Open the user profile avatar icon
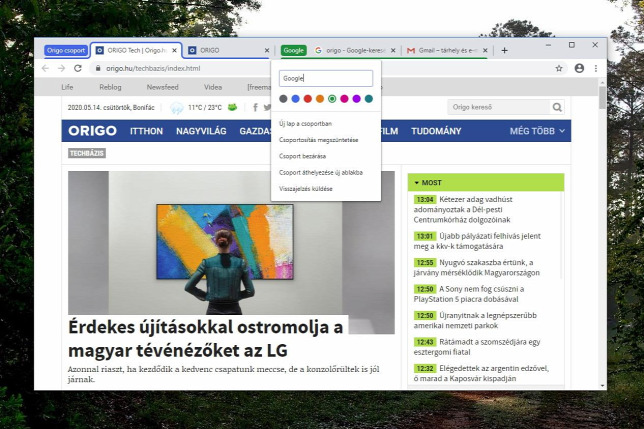 point(579,69)
